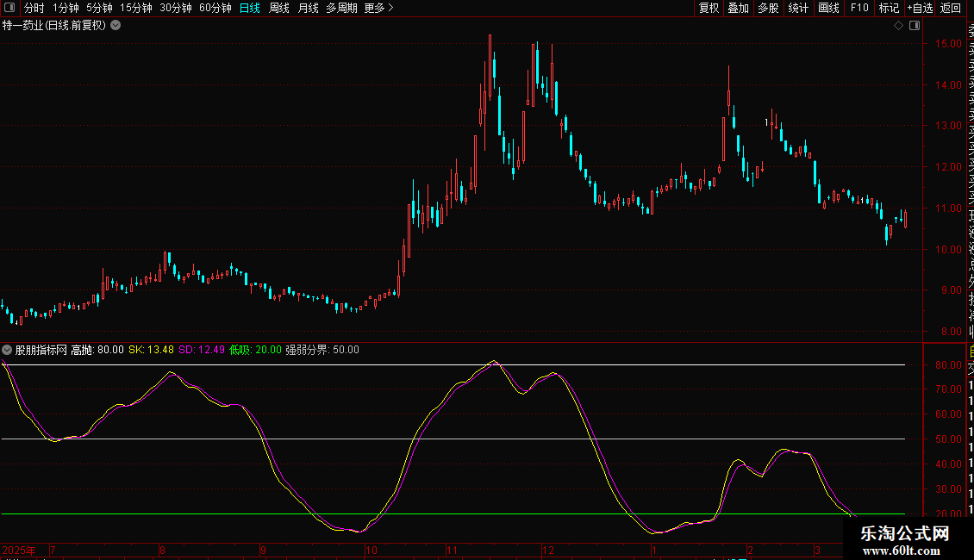
Task: Select the 5分钟 period
Action: 99,8
